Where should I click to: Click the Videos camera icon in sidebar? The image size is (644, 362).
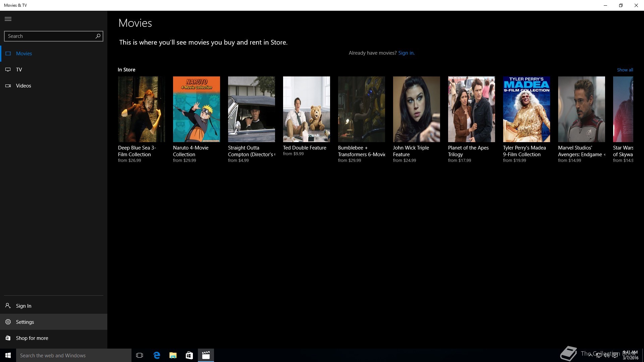tap(8, 85)
